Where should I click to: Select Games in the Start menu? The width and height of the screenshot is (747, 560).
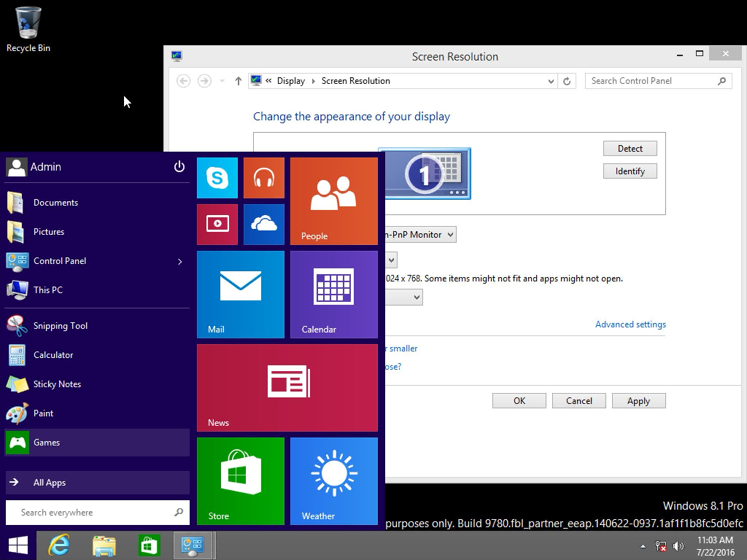(47, 443)
